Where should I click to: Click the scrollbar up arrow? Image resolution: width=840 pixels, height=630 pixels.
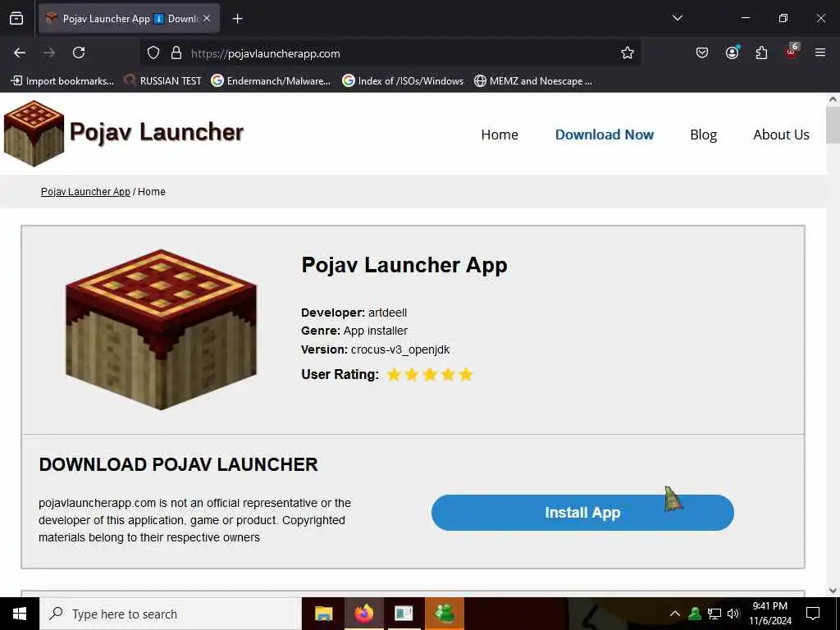pyautogui.click(x=833, y=99)
